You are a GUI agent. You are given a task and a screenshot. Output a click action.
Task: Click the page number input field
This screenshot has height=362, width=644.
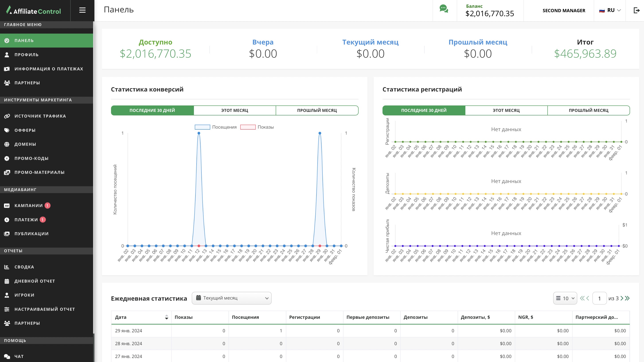click(599, 298)
